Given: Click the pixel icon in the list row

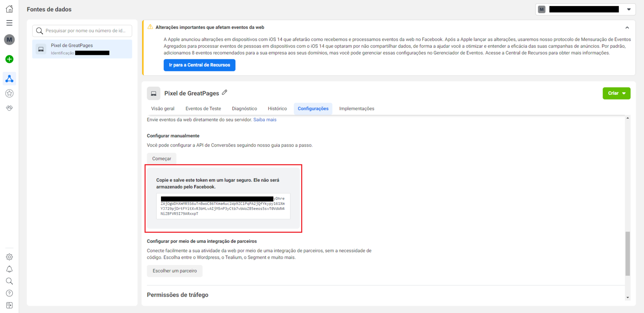Looking at the screenshot, I should click(41, 49).
